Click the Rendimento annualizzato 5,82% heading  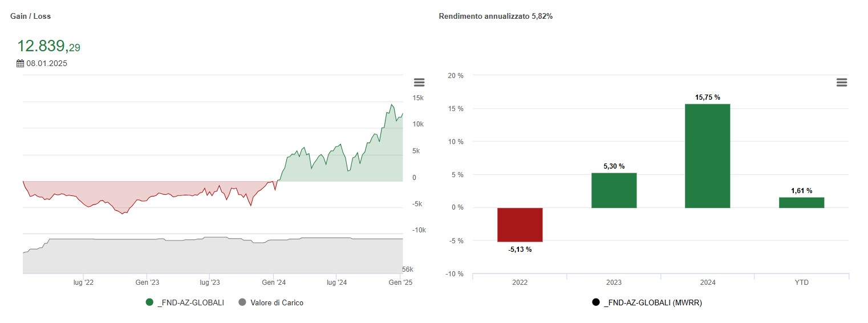click(496, 17)
